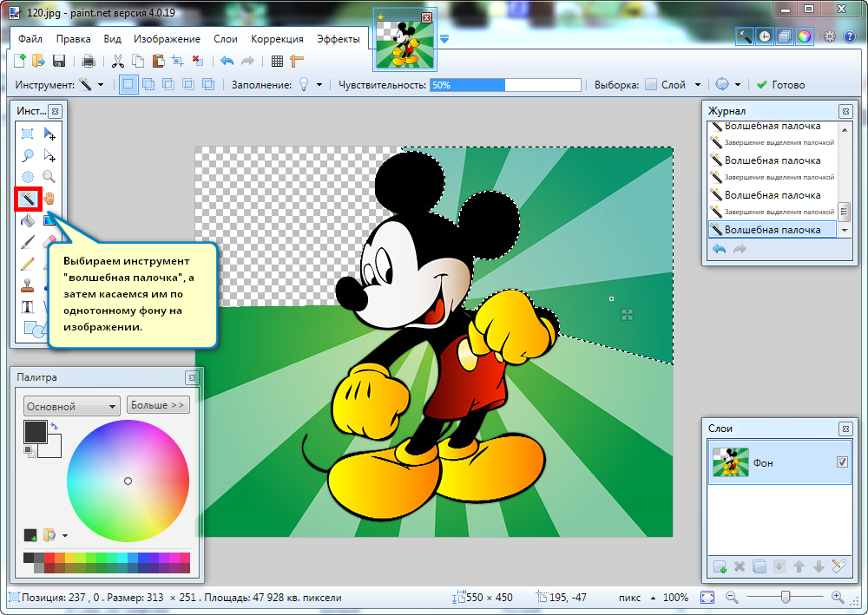
Task: Select the Text tool
Action: (28, 307)
